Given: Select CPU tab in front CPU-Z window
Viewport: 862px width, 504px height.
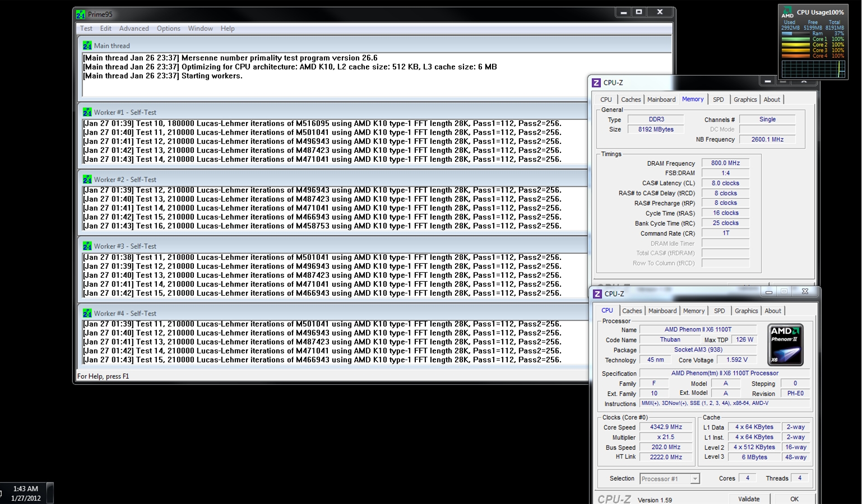Looking at the screenshot, I should (x=607, y=310).
